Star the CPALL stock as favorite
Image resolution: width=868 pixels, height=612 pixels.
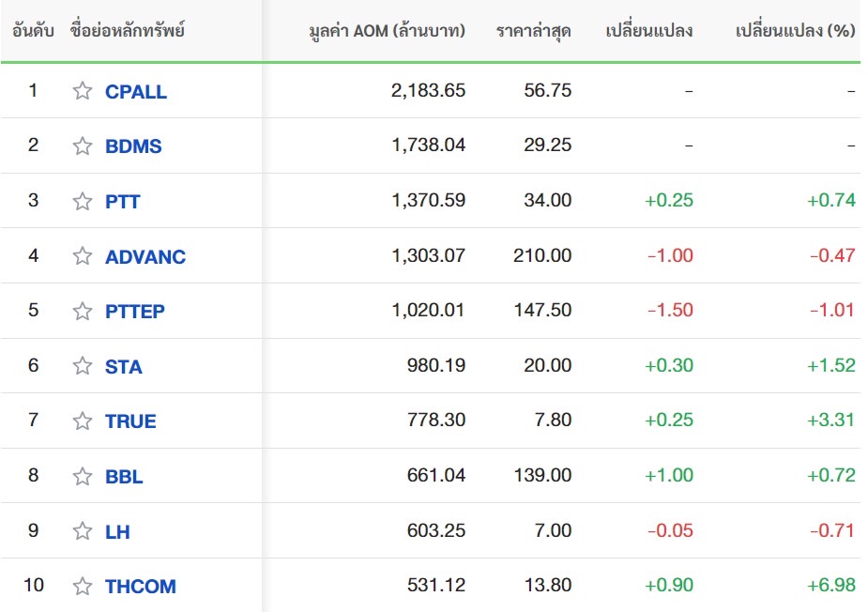[x=83, y=91]
